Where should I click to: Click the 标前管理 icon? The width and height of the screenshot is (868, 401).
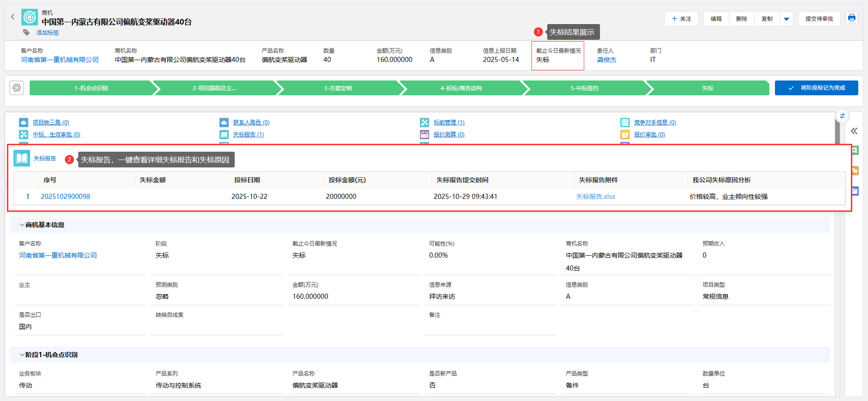(x=425, y=123)
